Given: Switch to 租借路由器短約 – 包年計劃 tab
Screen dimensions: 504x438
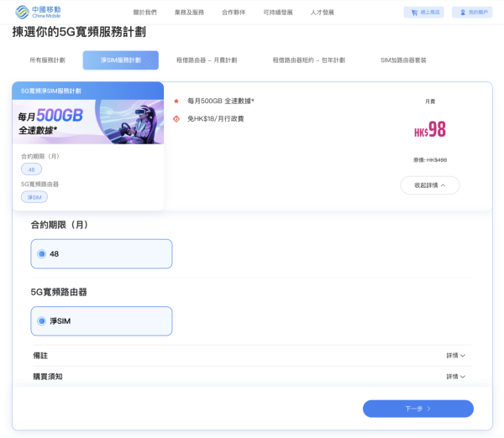Looking at the screenshot, I should pyautogui.click(x=309, y=60).
